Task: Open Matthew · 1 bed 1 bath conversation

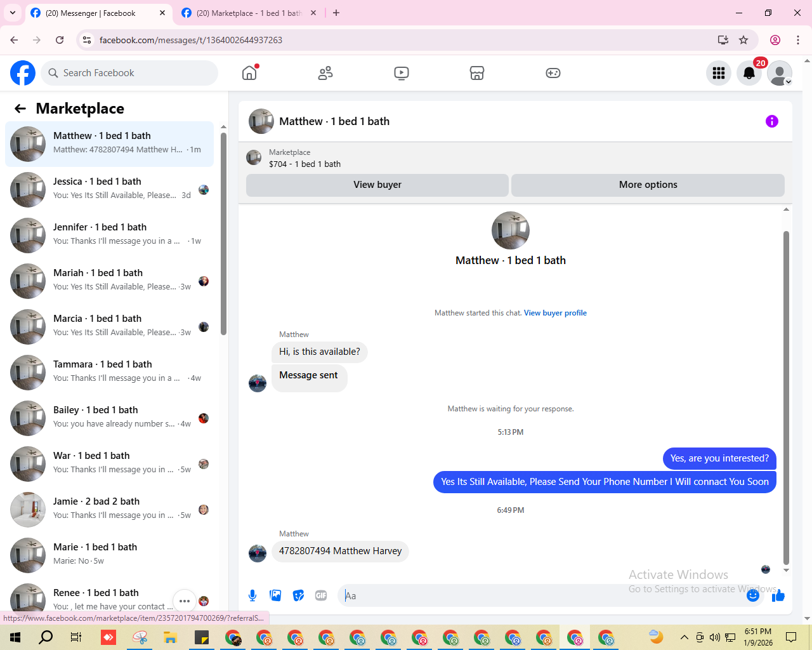Action: click(x=109, y=144)
